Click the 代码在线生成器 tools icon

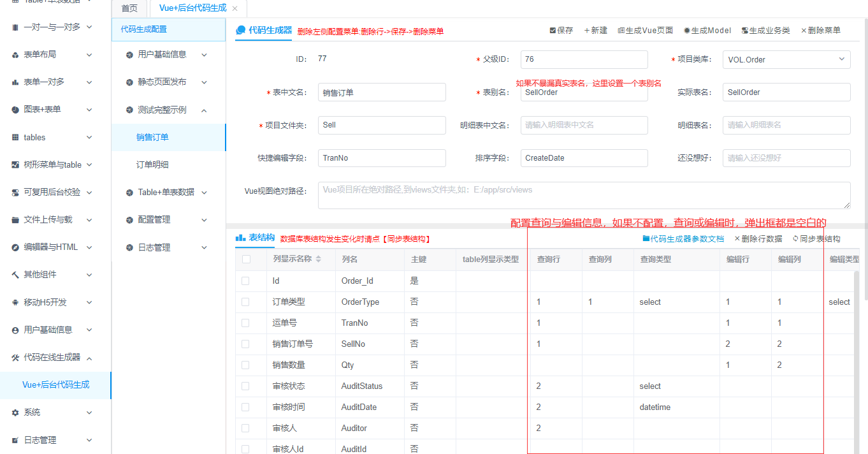tap(15, 358)
